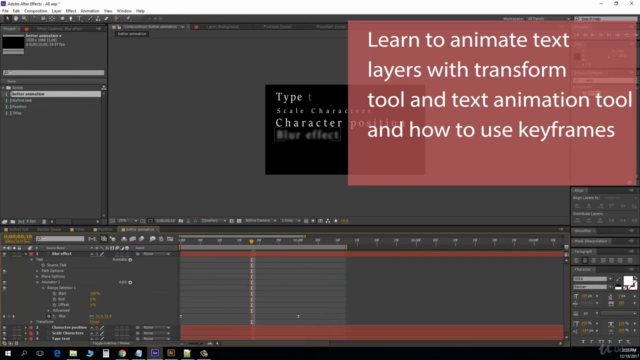Select the Selection arrow tool

7,19
